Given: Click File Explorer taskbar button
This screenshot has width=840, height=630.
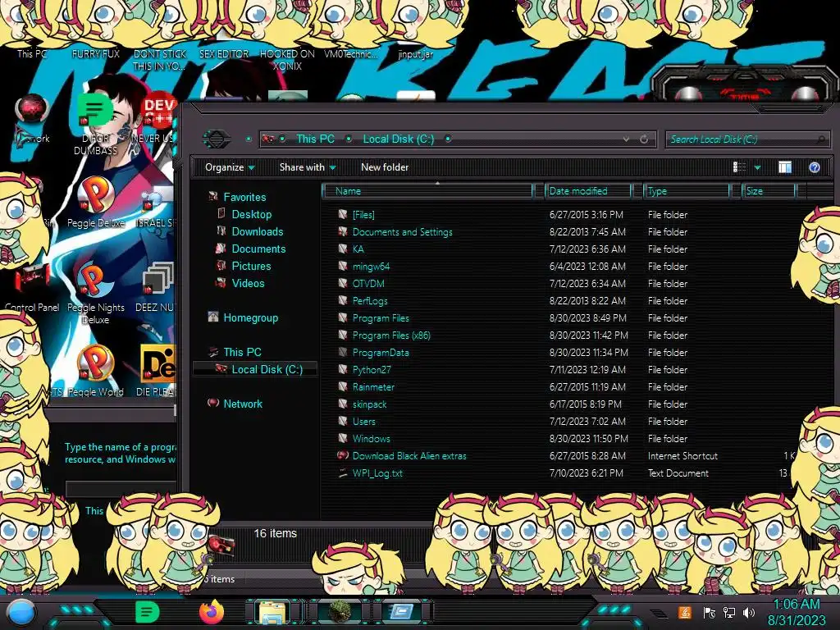Looking at the screenshot, I should (274, 612).
